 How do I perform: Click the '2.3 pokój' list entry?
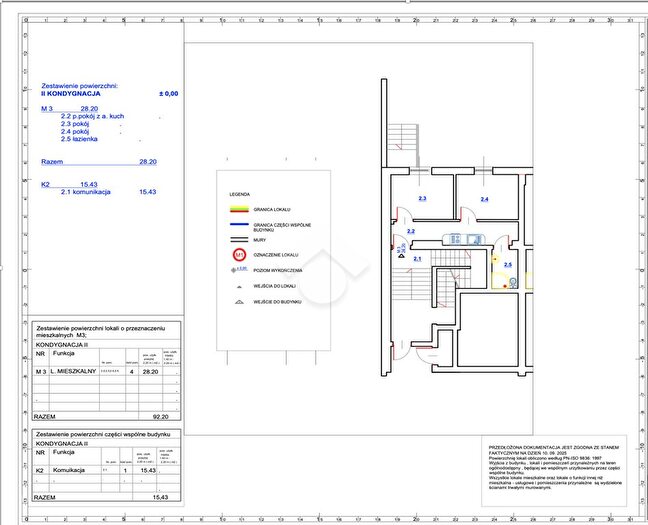pos(75,124)
